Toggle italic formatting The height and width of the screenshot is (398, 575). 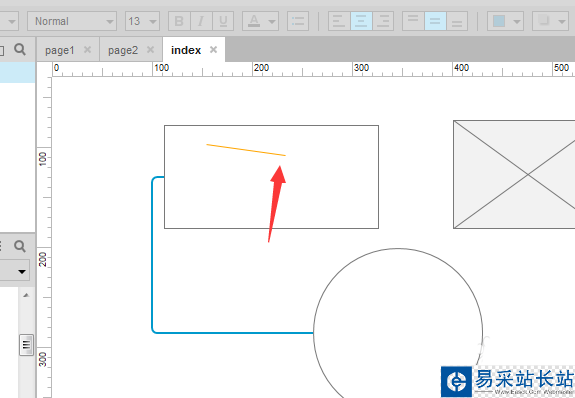(201, 21)
